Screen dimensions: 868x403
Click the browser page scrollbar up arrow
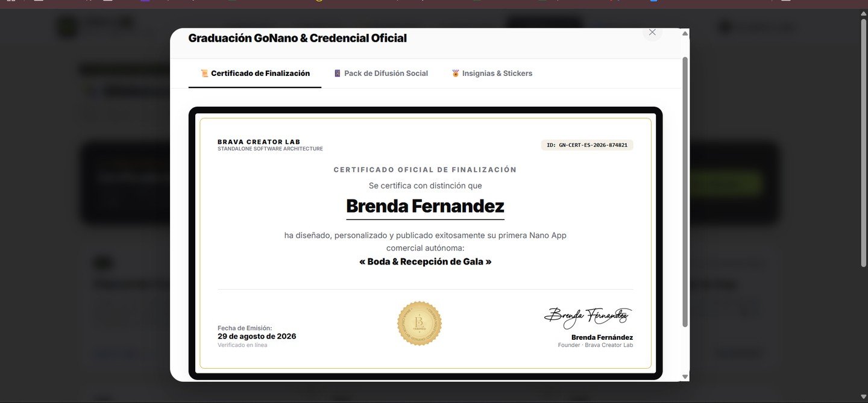[863, 13]
